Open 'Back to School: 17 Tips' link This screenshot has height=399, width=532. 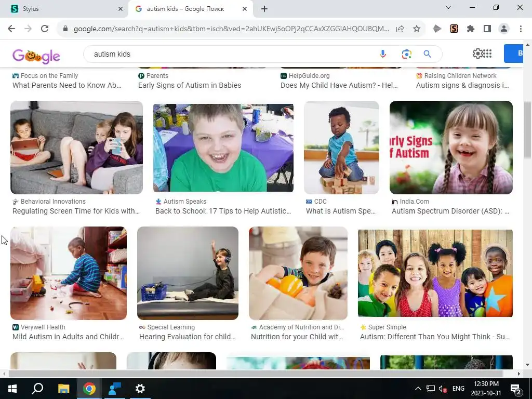223,211
